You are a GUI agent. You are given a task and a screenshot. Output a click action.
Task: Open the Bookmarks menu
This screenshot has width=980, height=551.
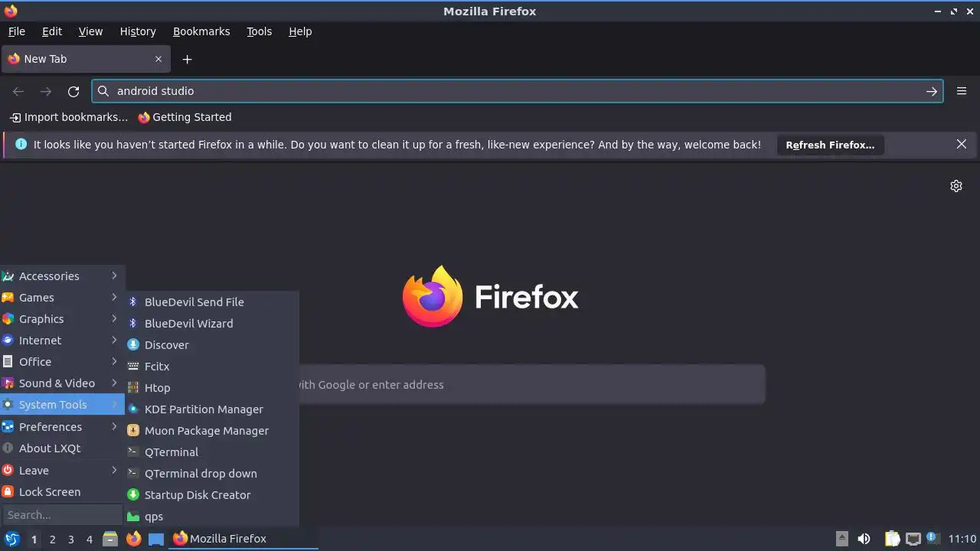pyautogui.click(x=201, y=31)
